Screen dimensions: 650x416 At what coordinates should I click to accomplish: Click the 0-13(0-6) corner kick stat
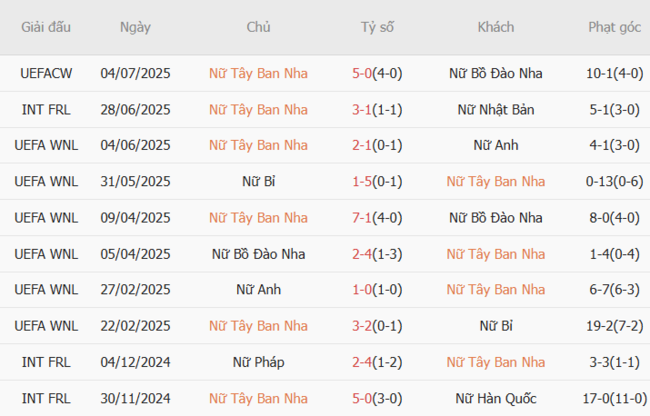point(614,181)
